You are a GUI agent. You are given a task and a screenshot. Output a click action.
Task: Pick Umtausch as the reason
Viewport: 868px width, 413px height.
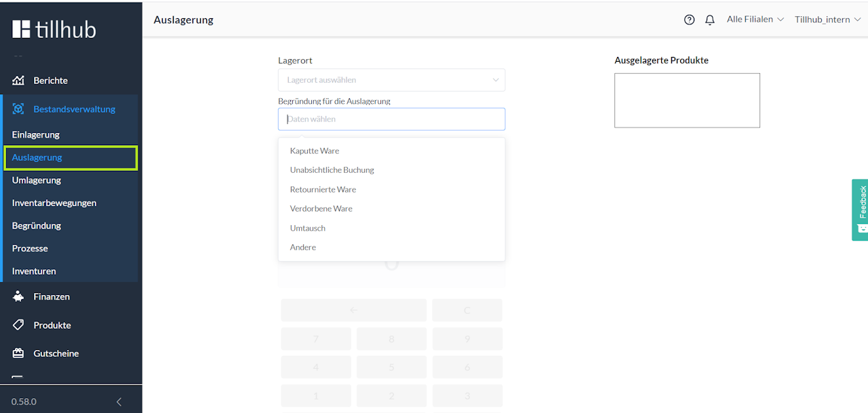click(x=308, y=228)
